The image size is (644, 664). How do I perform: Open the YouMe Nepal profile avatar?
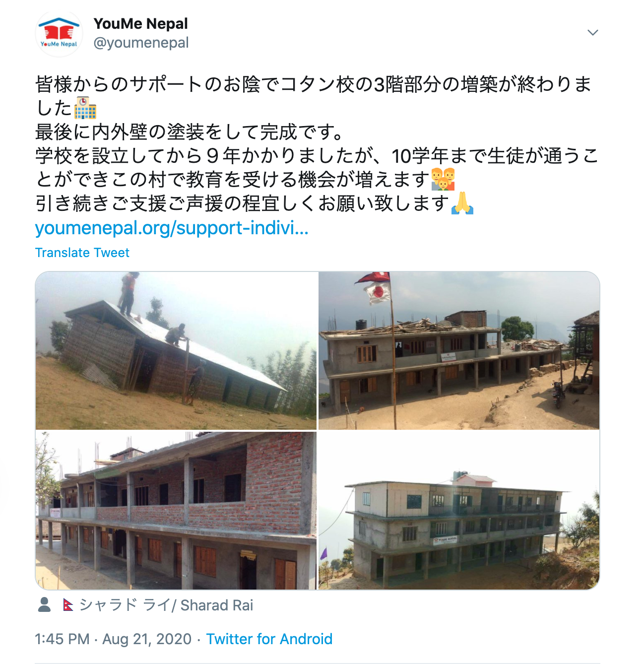pyautogui.click(x=59, y=33)
